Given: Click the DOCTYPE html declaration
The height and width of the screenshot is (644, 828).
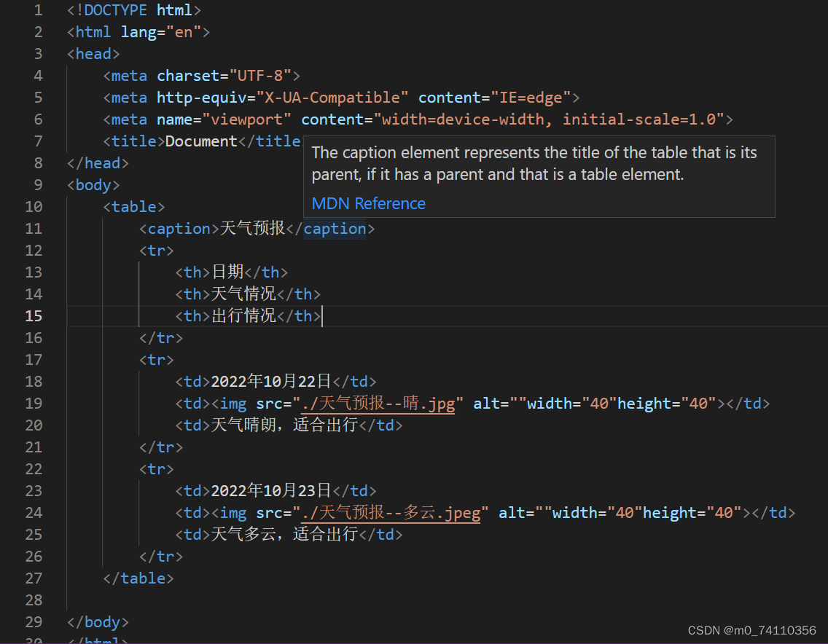Looking at the screenshot, I should (133, 10).
